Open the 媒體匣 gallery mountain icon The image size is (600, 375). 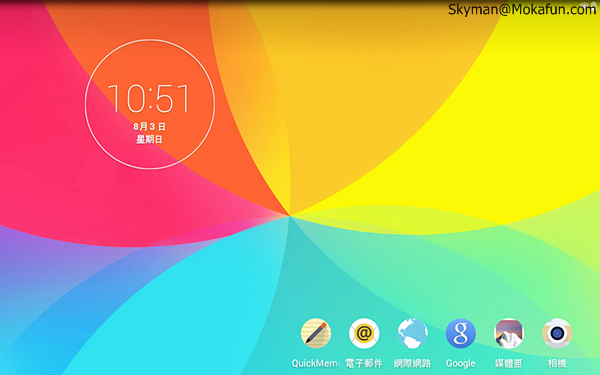[x=509, y=333]
